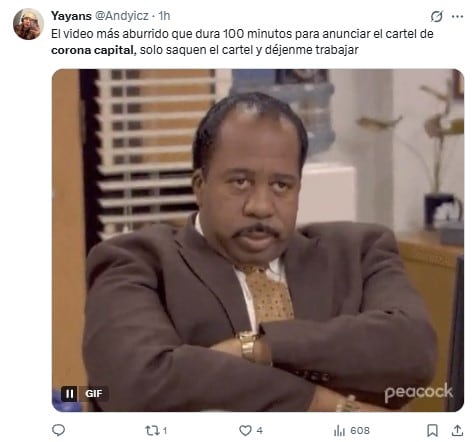Click the like count number 4
The image size is (475, 442).
point(260,431)
